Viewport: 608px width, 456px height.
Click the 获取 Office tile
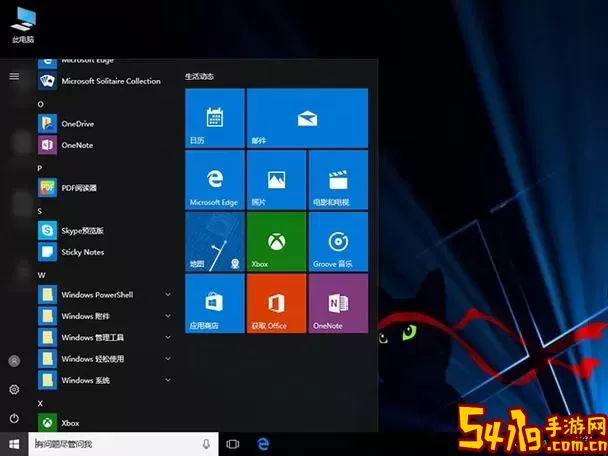(x=276, y=303)
